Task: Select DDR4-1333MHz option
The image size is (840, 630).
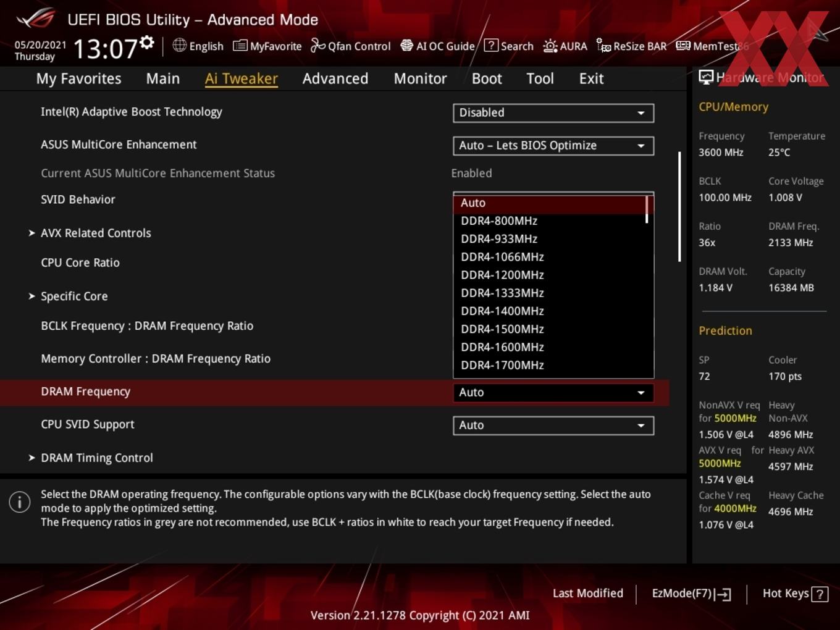Action: tap(549, 293)
